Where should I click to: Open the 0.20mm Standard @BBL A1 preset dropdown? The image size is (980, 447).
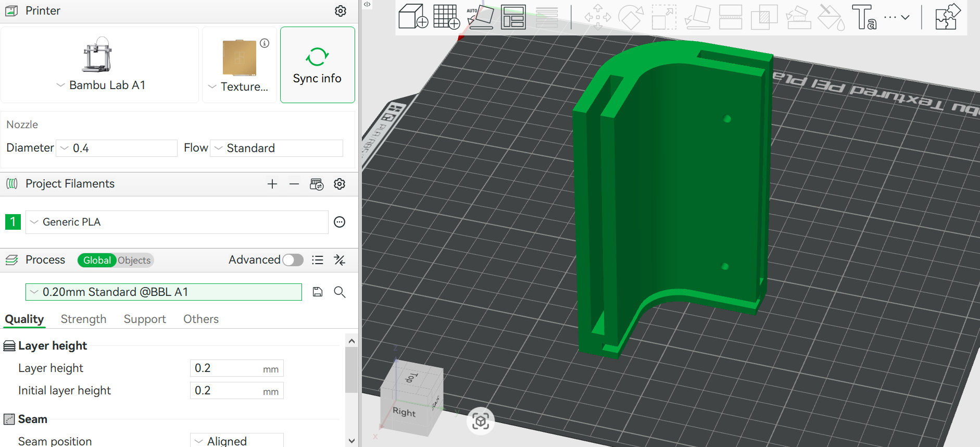coord(164,292)
